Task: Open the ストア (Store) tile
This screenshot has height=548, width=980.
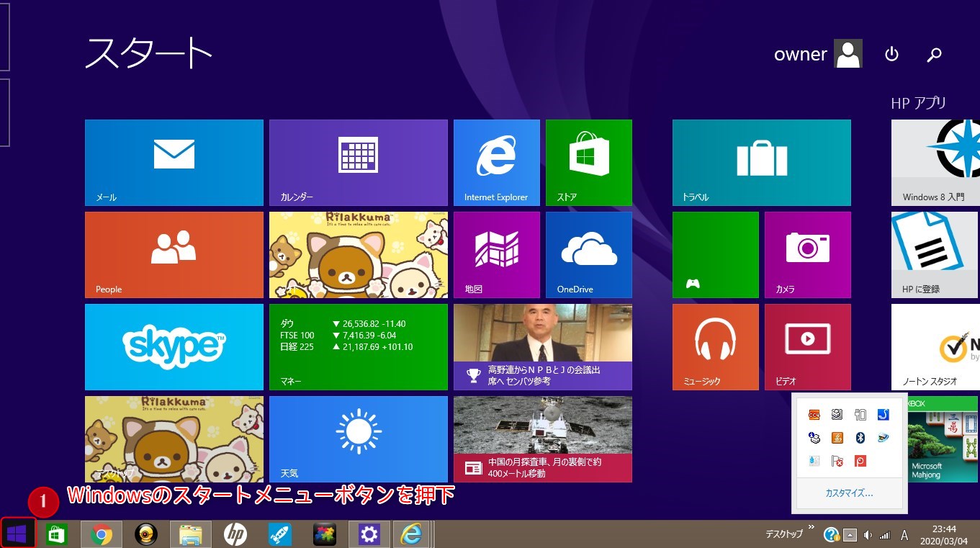Action: click(589, 163)
